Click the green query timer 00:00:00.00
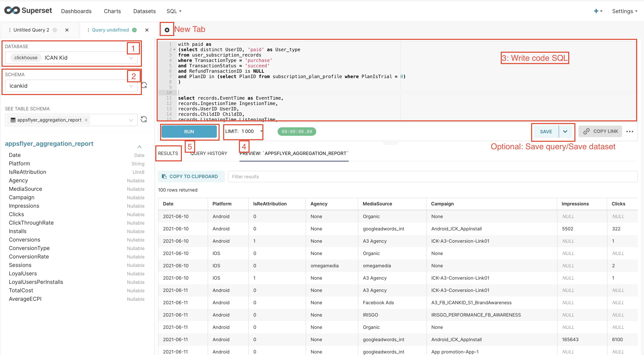The image size is (644, 355). click(297, 132)
